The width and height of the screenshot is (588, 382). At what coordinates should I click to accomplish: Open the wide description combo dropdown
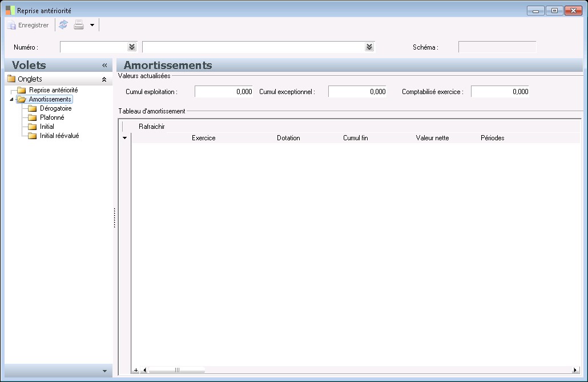coord(369,47)
